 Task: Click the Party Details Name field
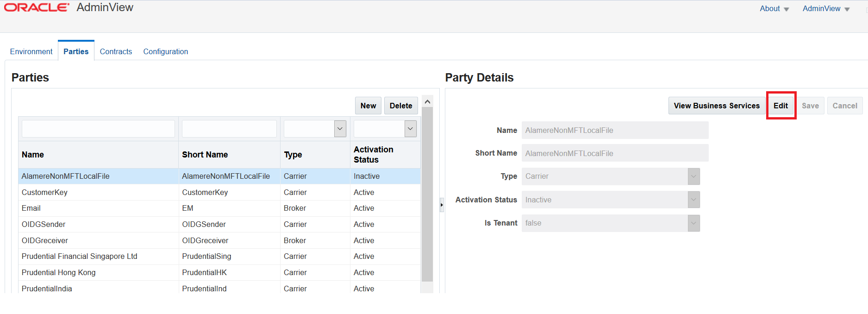pos(615,130)
